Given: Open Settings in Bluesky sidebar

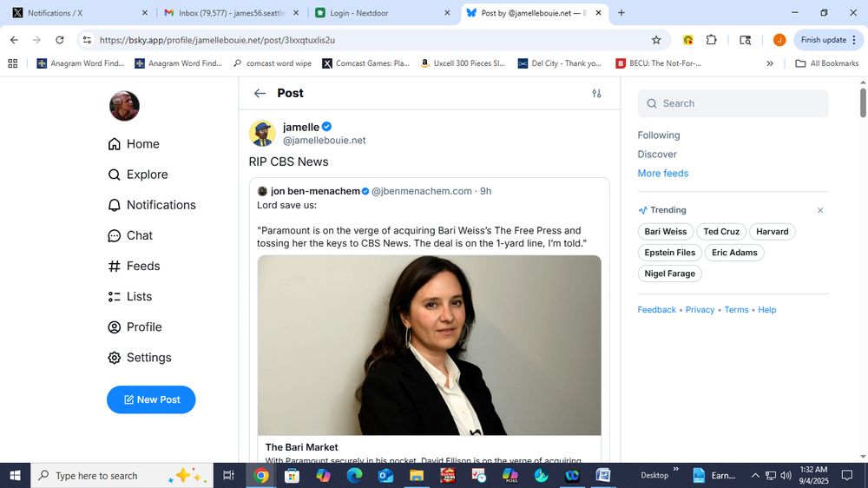Looking at the screenshot, I should pyautogui.click(x=140, y=357).
